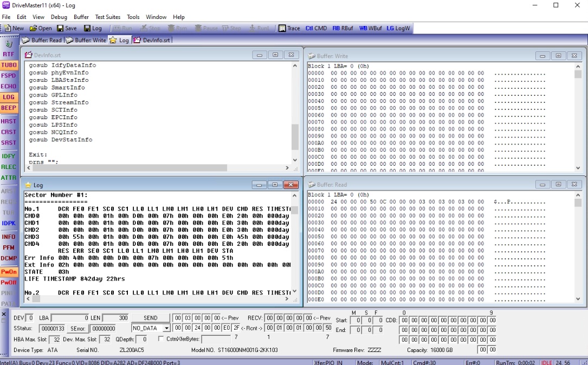Open the Debug menu
This screenshot has height=365, width=588.
tap(59, 17)
